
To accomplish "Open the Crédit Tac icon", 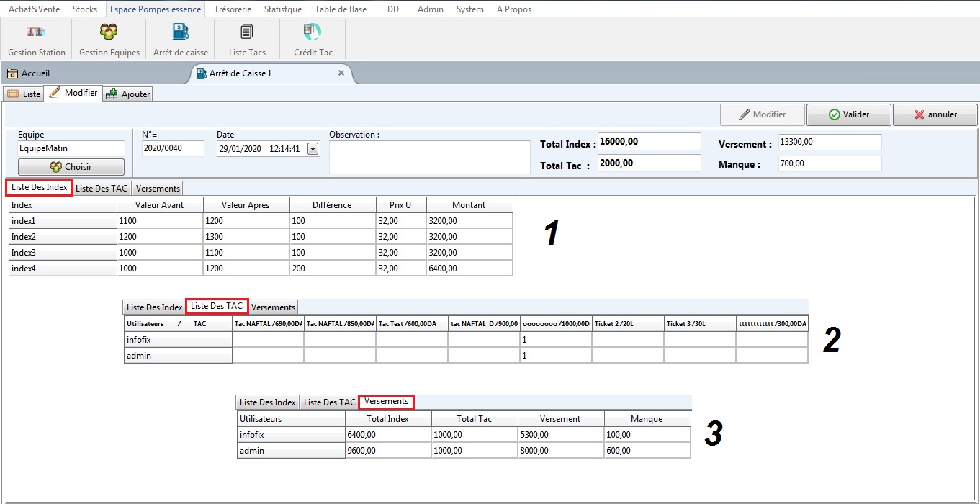I will point(313,32).
